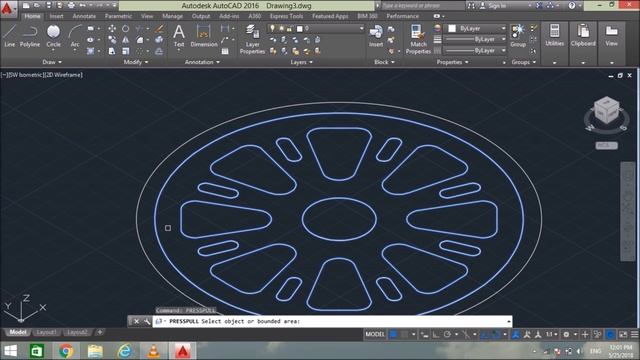The width and height of the screenshot is (640, 360).
Task: Expand the Draw panel
Action: (52, 62)
